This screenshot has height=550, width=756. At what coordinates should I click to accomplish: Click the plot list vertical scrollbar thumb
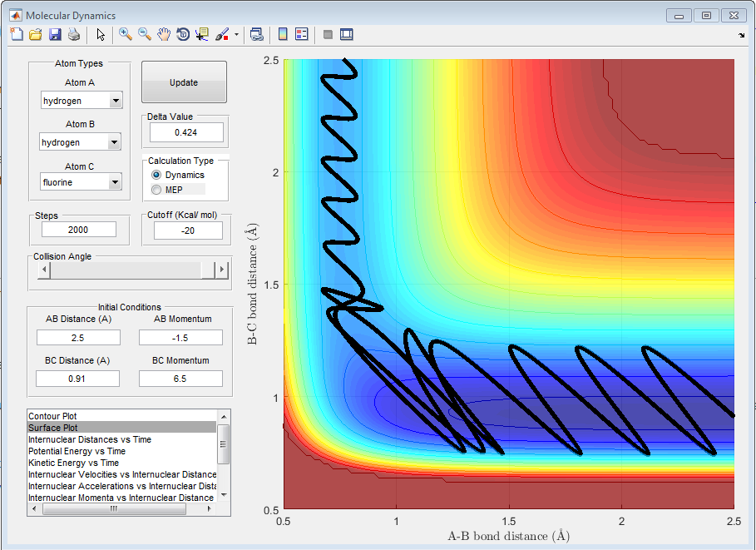click(223, 443)
